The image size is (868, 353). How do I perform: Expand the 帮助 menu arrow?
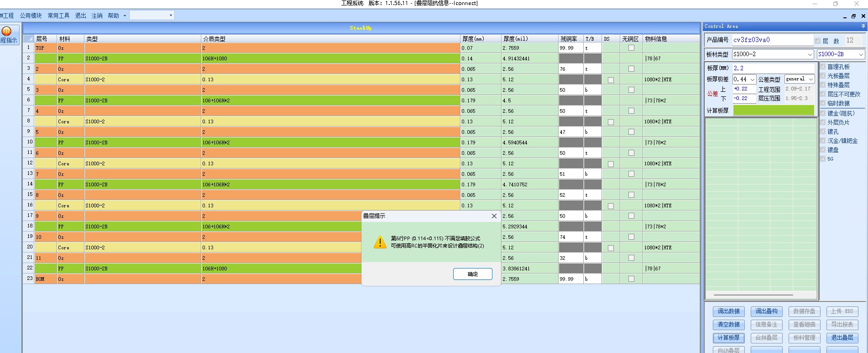pos(125,16)
